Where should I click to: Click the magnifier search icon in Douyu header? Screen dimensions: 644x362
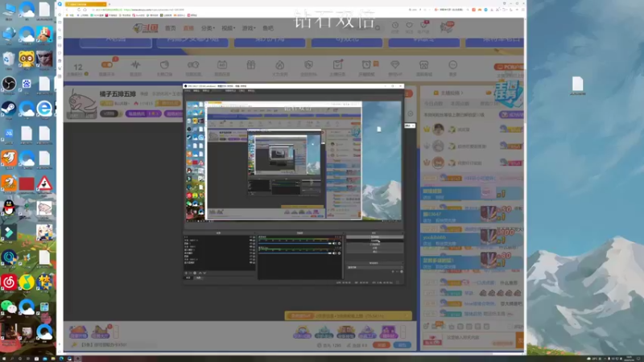click(378, 28)
